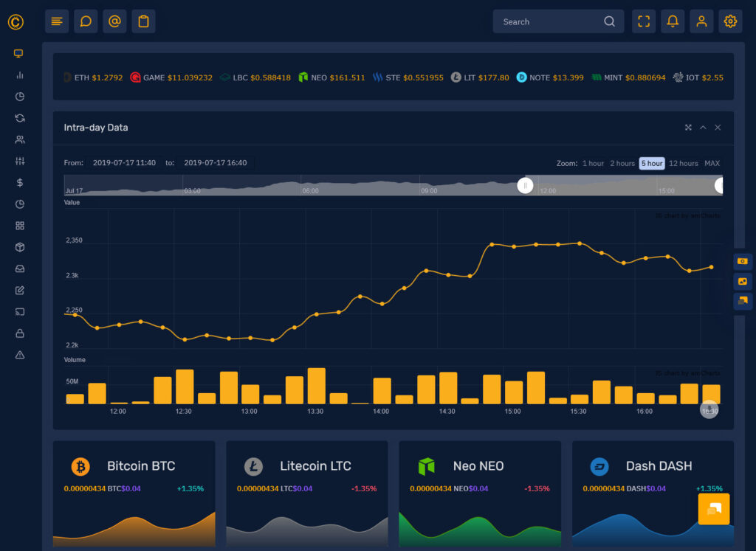Click the green Neo NEO logo icon
756x551 pixels.
point(427,466)
